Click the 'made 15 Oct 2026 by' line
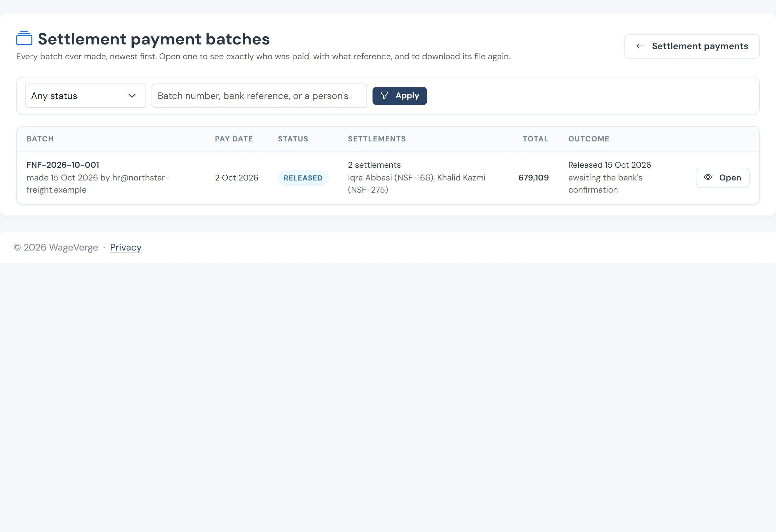 point(98,184)
